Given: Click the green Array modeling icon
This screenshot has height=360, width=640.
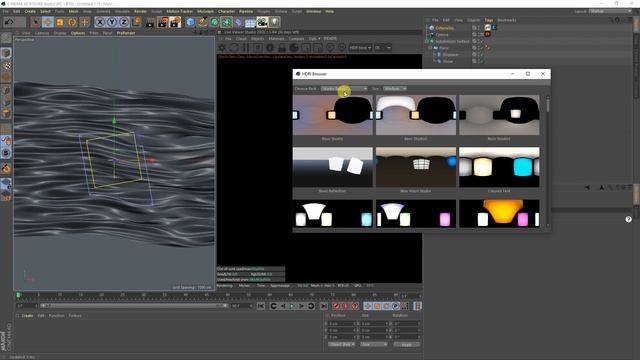Looking at the screenshot, I should coord(227,22).
